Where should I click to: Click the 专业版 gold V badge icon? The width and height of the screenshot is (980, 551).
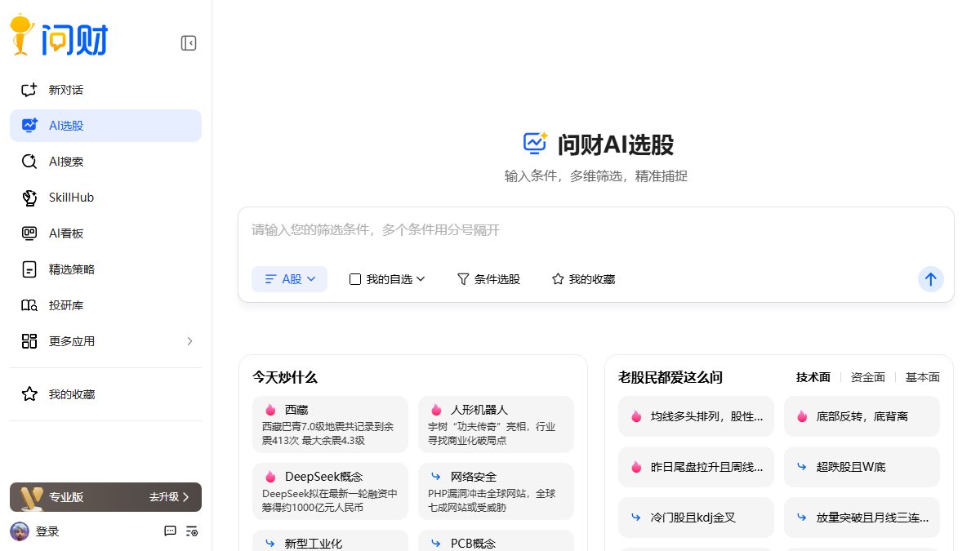pos(31,496)
